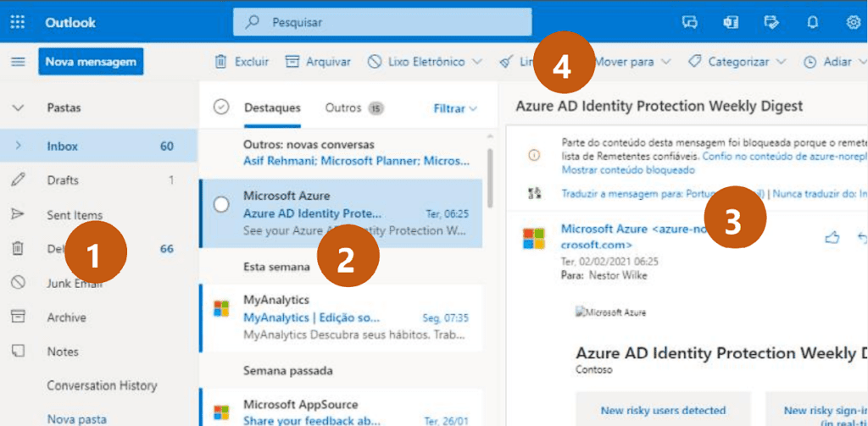Open the Adiar dropdown arrow
The width and height of the screenshot is (868, 426).
pyautogui.click(x=864, y=62)
